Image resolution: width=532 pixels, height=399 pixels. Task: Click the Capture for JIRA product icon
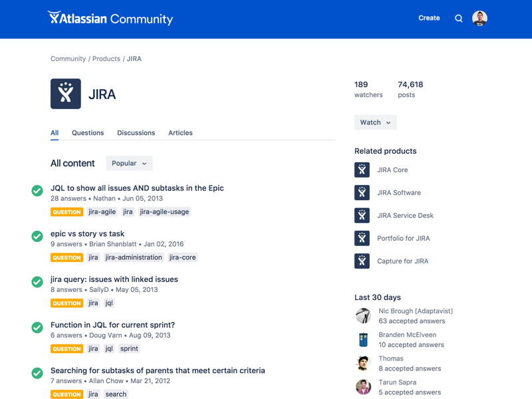click(362, 261)
